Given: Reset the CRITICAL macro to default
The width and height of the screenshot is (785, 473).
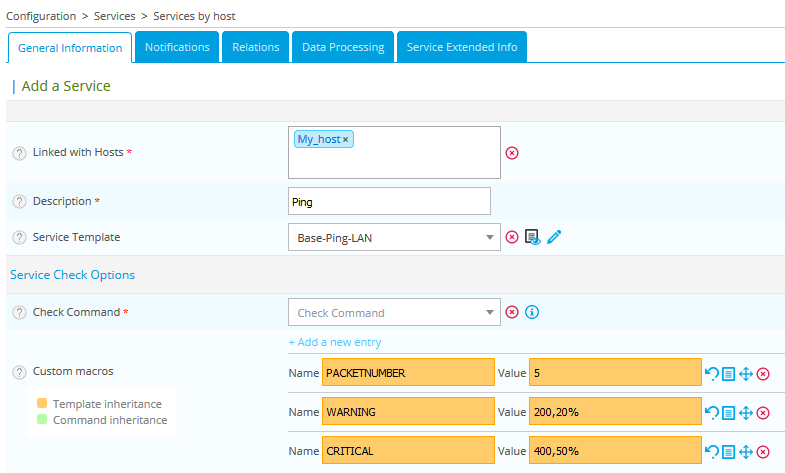Looking at the screenshot, I should pyautogui.click(x=711, y=451).
